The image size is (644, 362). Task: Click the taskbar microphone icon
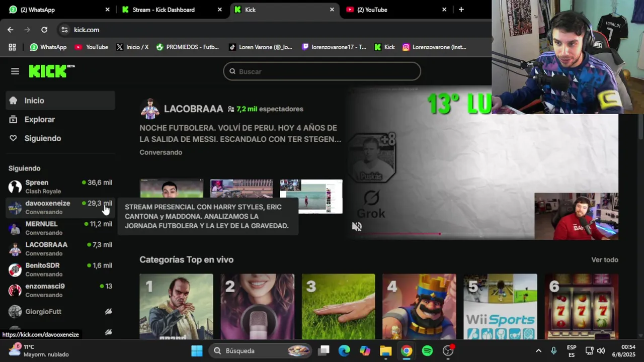tap(553, 351)
